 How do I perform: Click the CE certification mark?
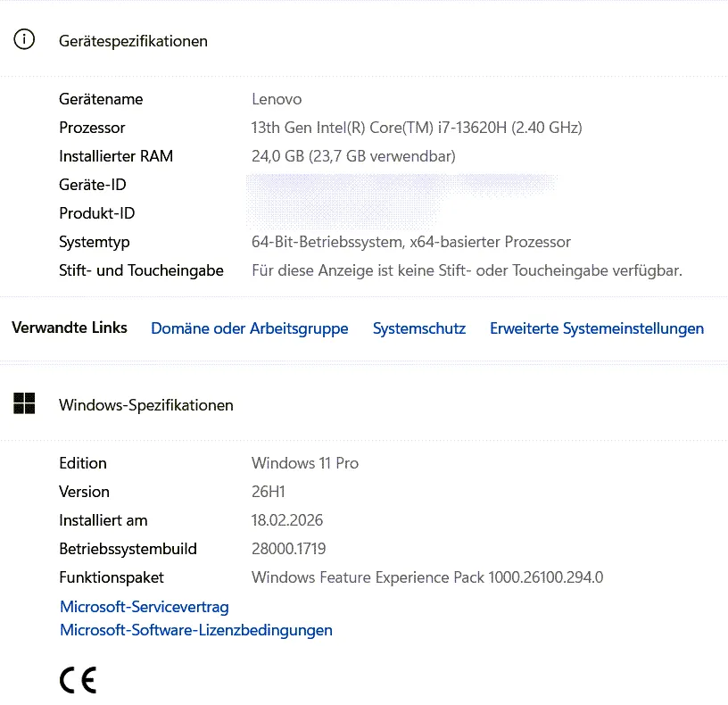pos(78,681)
